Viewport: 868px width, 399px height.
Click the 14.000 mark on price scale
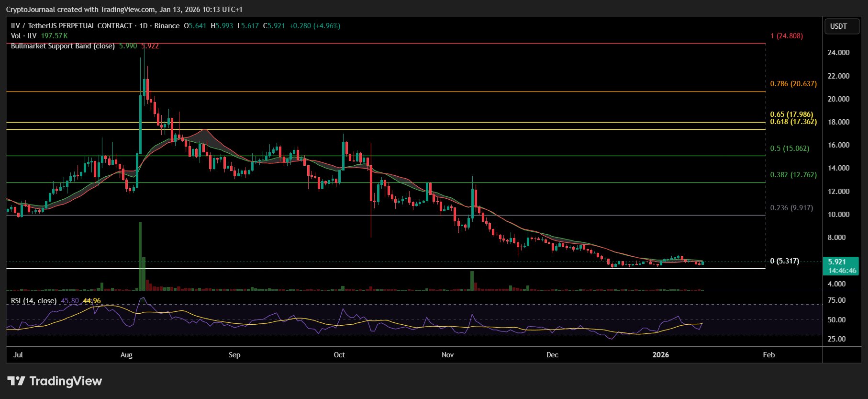[838, 168]
